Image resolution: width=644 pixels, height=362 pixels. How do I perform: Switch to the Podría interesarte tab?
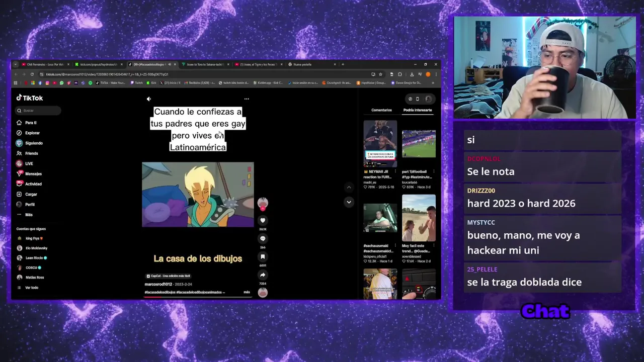pos(418,110)
